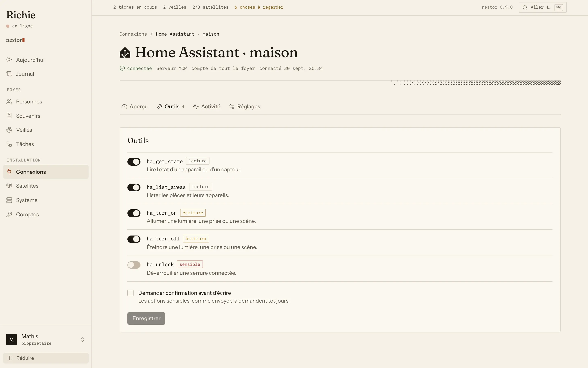The width and height of the screenshot is (588, 368).
Task: Click the Tâches icon in sidebar
Action: [x=9, y=144]
